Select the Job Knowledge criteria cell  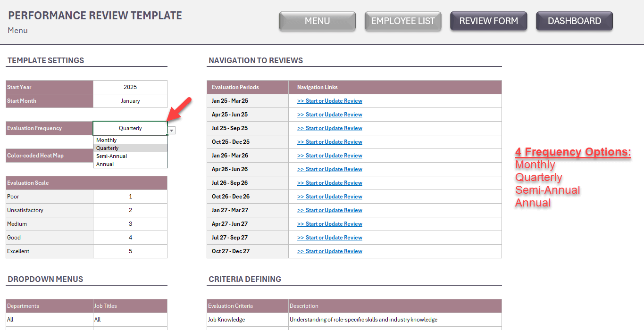(x=248, y=320)
